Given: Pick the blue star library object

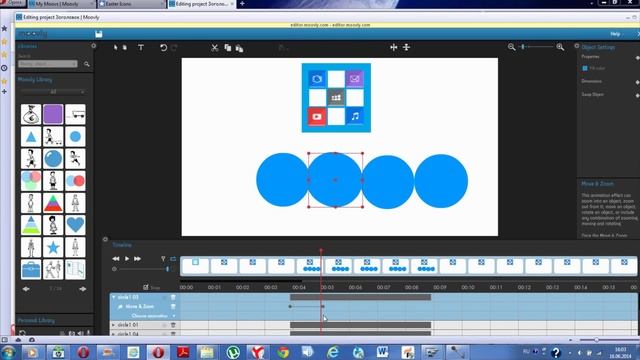Looking at the screenshot, I should [53, 247].
